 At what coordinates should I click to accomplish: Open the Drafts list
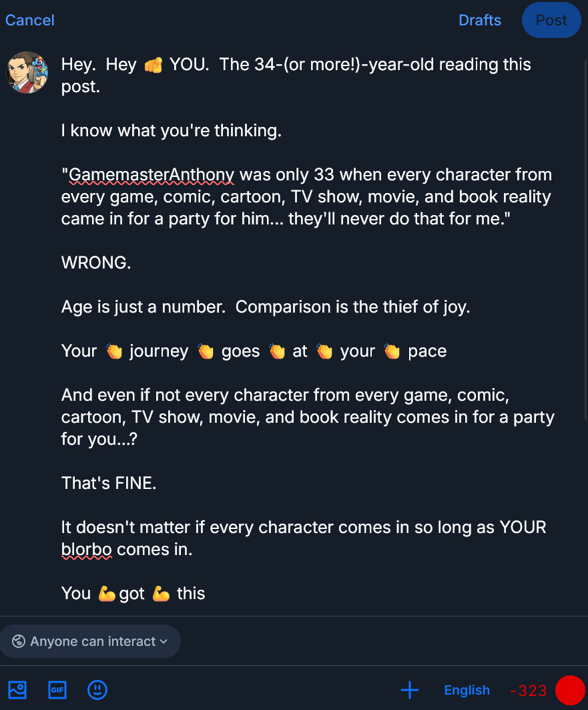[x=479, y=20]
